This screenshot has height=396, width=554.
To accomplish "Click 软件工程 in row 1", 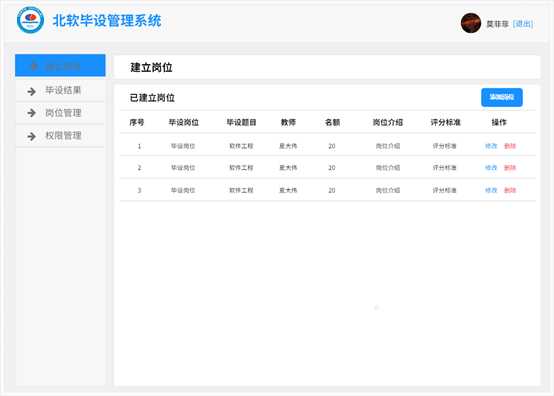I will tap(241, 146).
